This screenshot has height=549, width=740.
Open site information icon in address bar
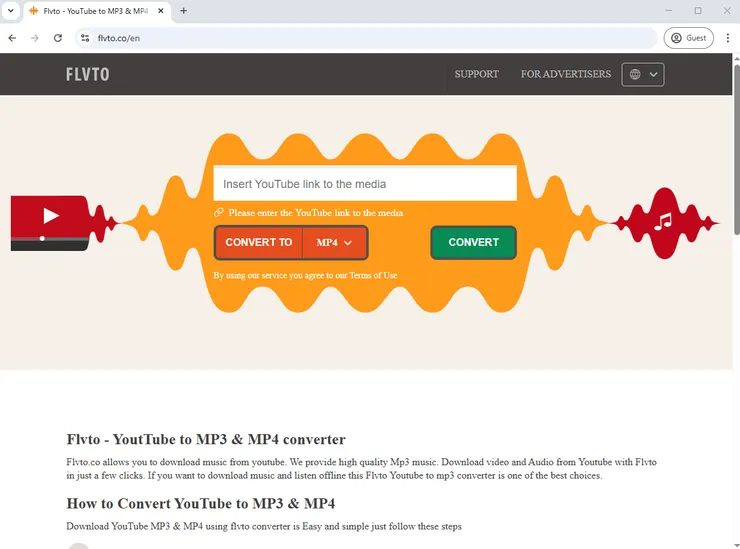coord(85,38)
